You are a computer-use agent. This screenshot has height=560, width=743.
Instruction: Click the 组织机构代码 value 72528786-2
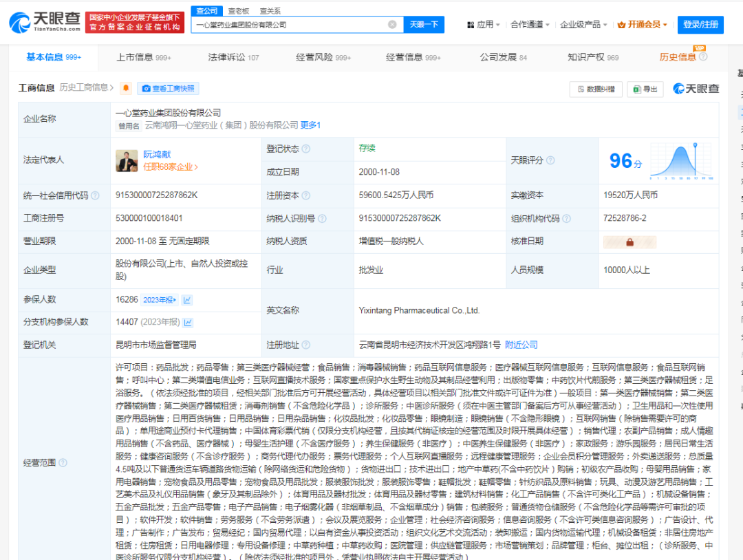pos(625,218)
